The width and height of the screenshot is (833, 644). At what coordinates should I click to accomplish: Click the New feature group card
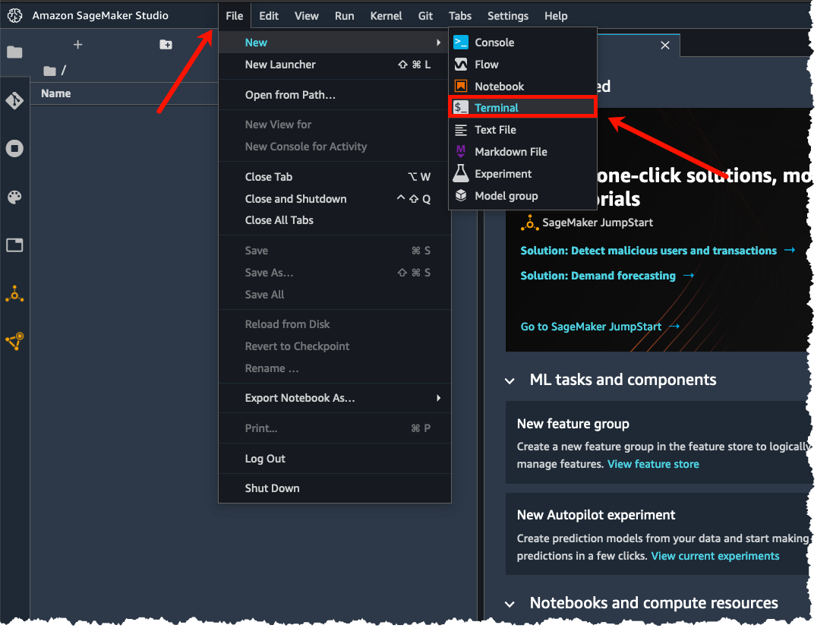(x=659, y=443)
